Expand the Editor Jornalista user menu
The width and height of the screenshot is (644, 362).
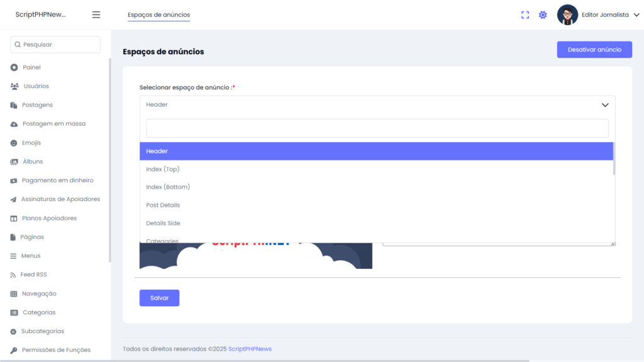coord(636,15)
